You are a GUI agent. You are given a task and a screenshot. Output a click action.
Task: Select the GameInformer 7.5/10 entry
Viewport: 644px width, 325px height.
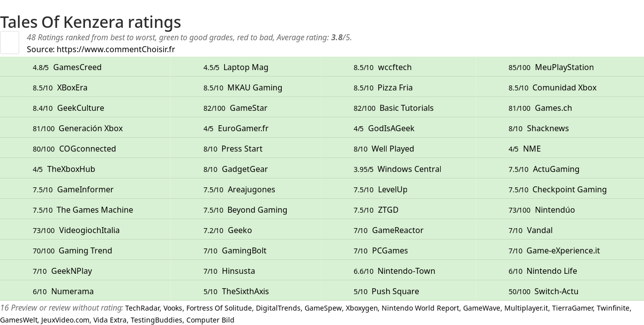(x=73, y=189)
